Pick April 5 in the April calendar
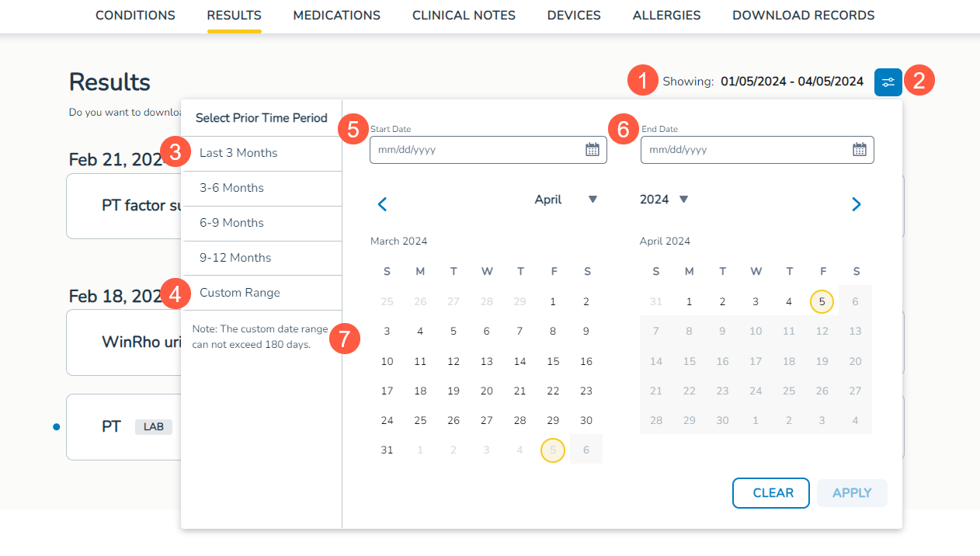This screenshot has width=980, height=556. (822, 301)
